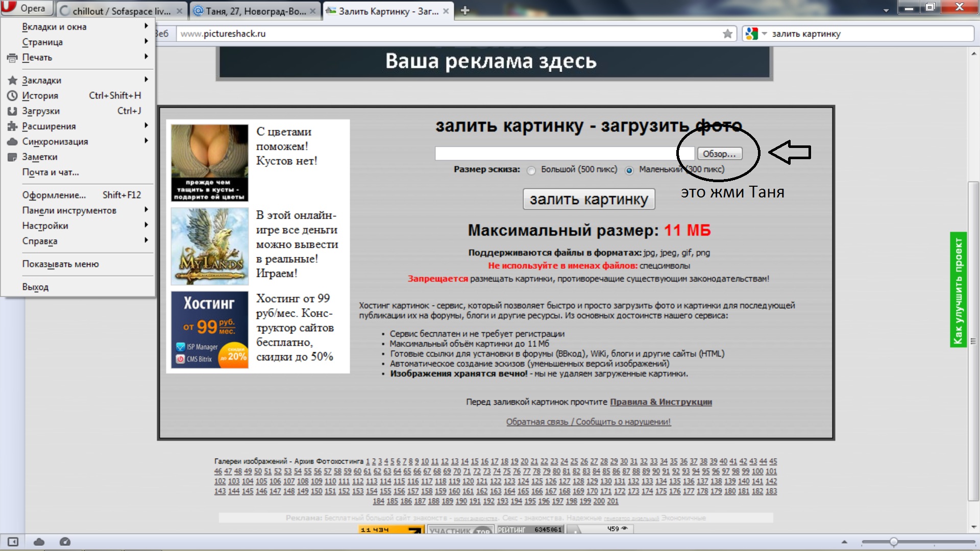Viewport: 980px width, 551px height.
Task: Choose Почта и чат... menu item
Action: click(79, 172)
